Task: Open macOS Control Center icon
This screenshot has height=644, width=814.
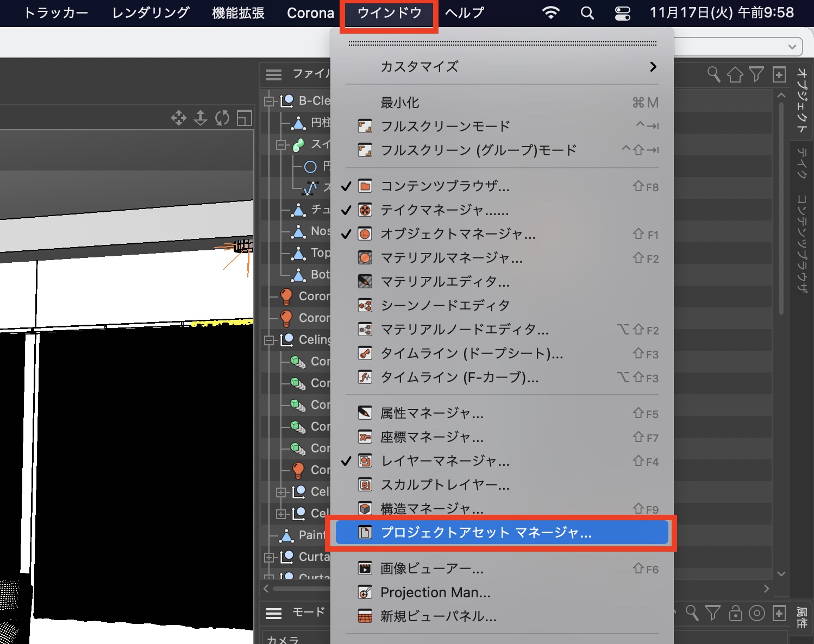Action: [x=622, y=13]
